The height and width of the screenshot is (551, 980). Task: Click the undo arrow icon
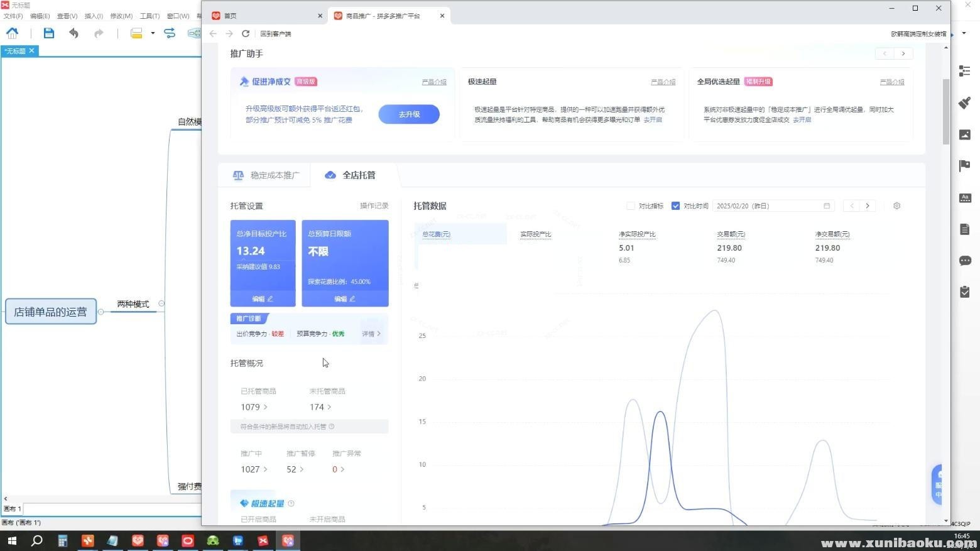click(x=73, y=33)
